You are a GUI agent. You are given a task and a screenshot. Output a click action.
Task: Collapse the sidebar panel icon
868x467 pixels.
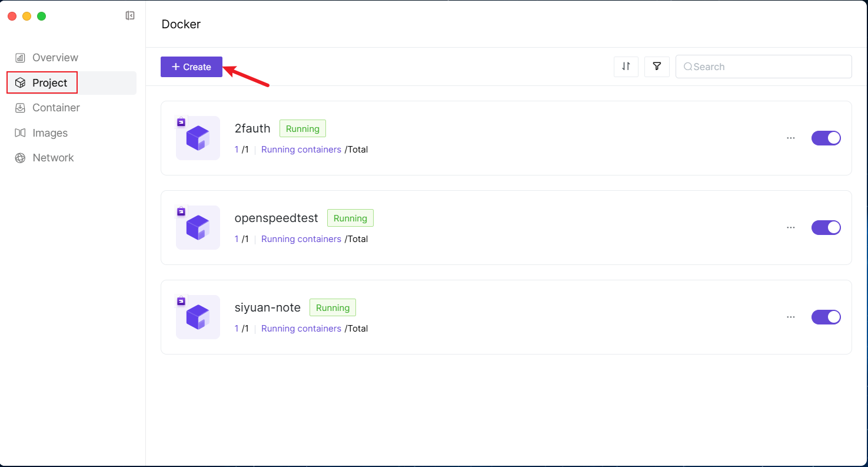pyautogui.click(x=130, y=16)
